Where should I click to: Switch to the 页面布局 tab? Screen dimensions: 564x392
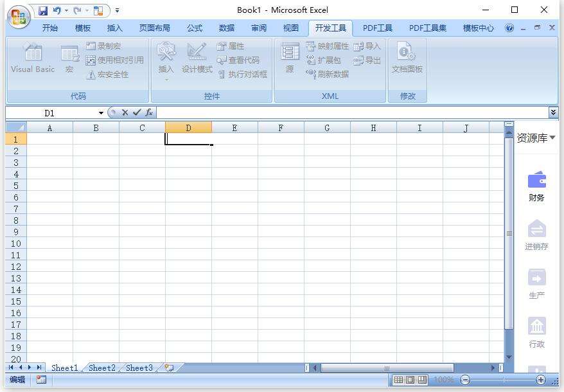(155, 28)
